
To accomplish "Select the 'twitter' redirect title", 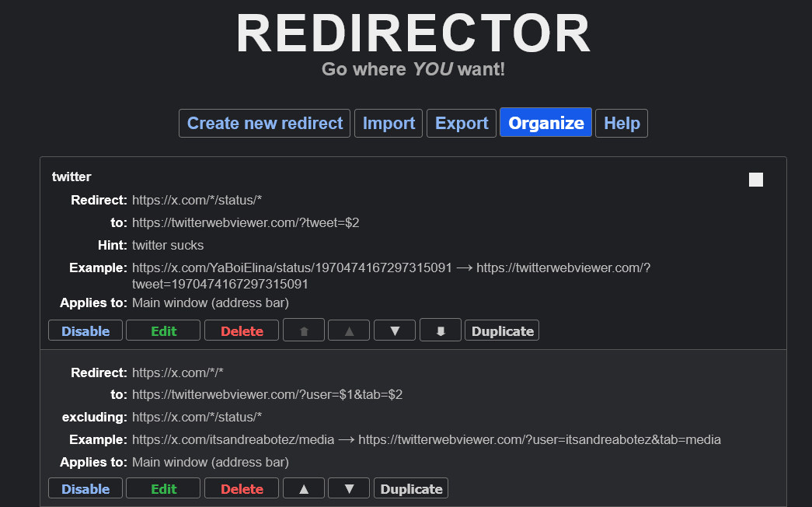I will 71,177.
